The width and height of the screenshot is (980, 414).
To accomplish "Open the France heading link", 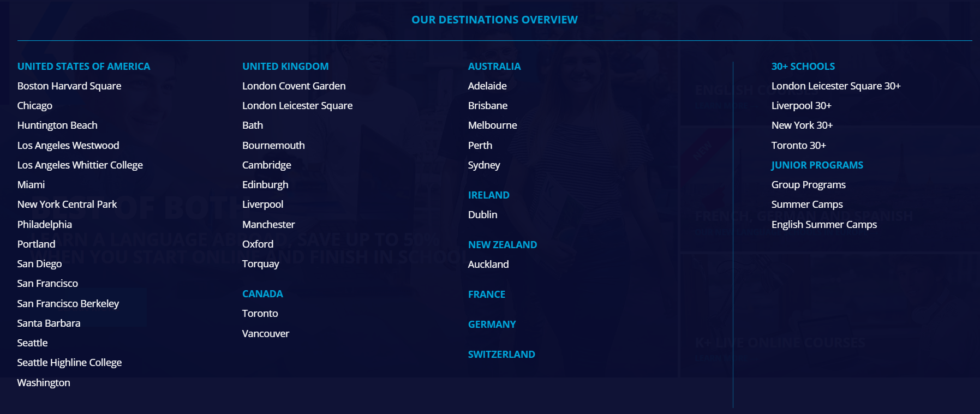I will pyautogui.click(x=487, y=294).
